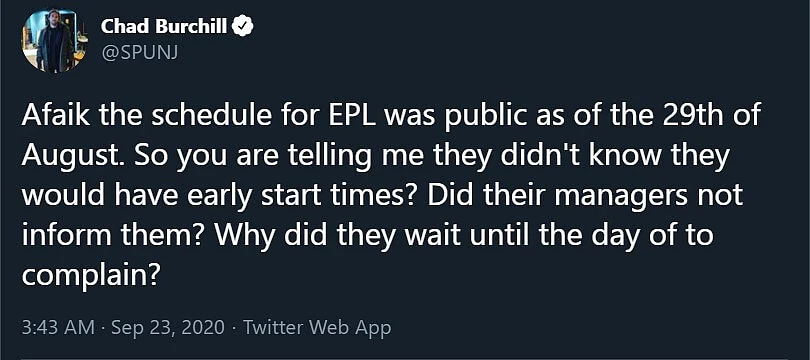Image resolution: width=810 pixels, height=360 pixels.
Task: Visit the @SPUNJ handle link
Action: 139,53
